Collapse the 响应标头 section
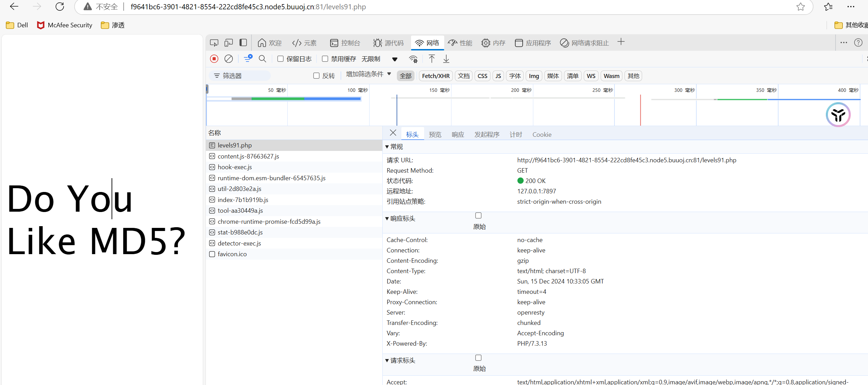Image resolution: width=868 pixels, height=385 pixels. pos(387,218)
